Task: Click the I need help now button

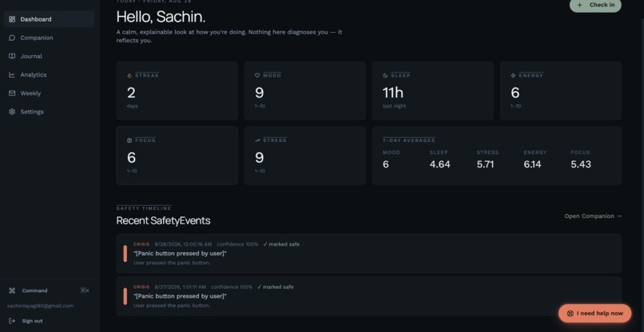Action: pyautogui.click(x=594, y=314)
